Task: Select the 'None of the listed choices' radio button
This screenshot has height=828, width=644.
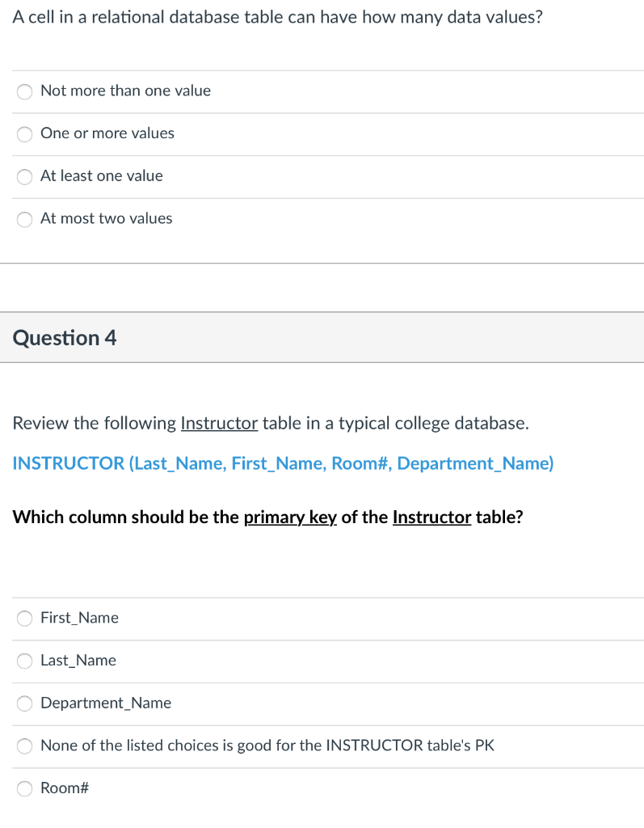Action: [26, 746]
